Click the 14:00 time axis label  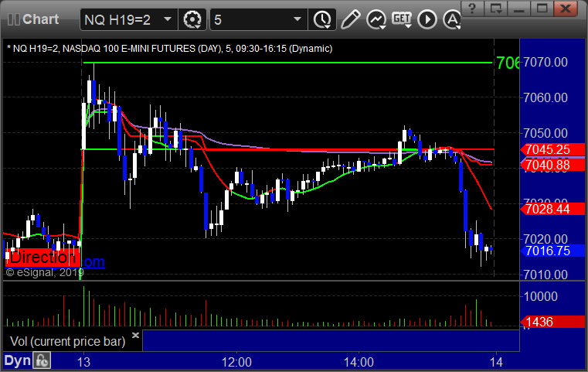359,362
